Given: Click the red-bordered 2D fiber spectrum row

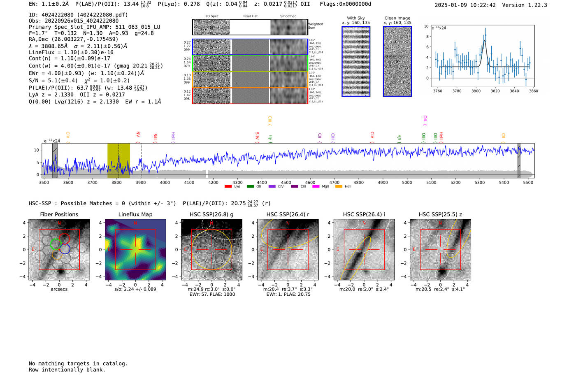Looking at the screenshot, I should tap(250, 96).
